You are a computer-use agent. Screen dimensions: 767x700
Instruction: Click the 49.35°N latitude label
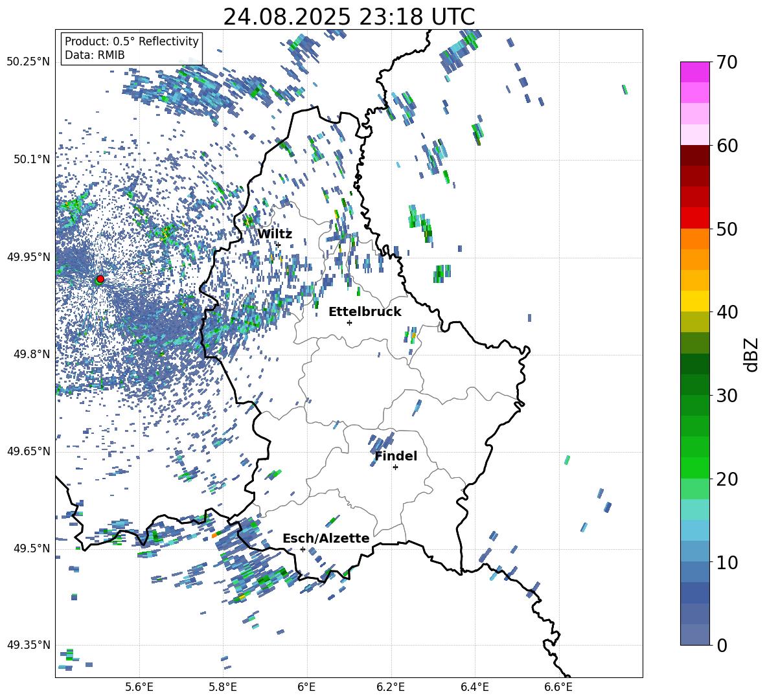tap(29, 645)
